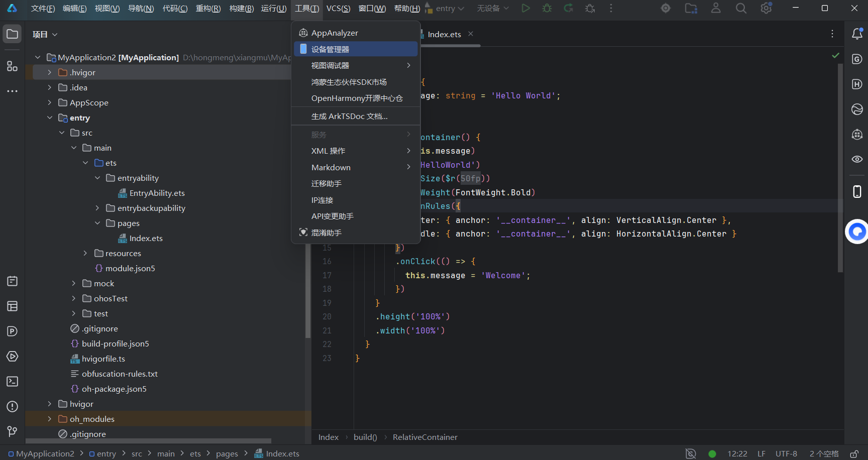
Task: Collapse the entry module folder
Action: tap(49, 118)
